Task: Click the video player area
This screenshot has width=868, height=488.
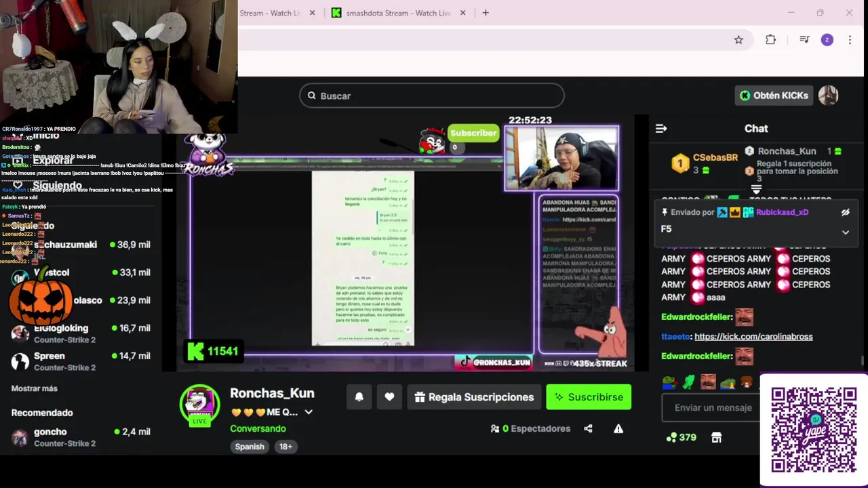Action: click(405, 244)
